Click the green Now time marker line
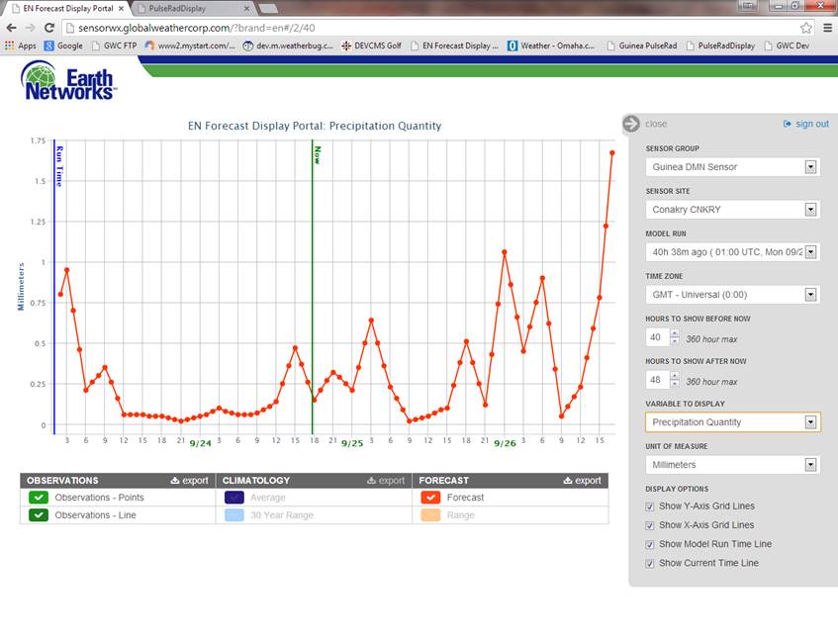 point(313,287)
